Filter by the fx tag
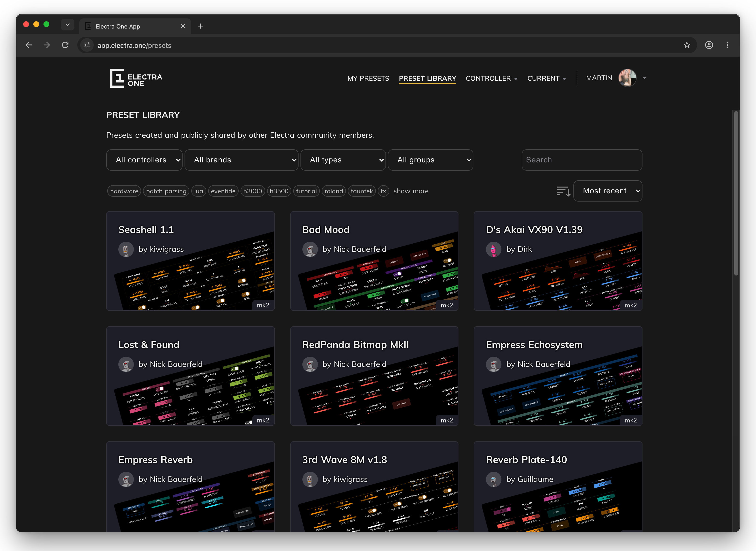 coord(383,191)
